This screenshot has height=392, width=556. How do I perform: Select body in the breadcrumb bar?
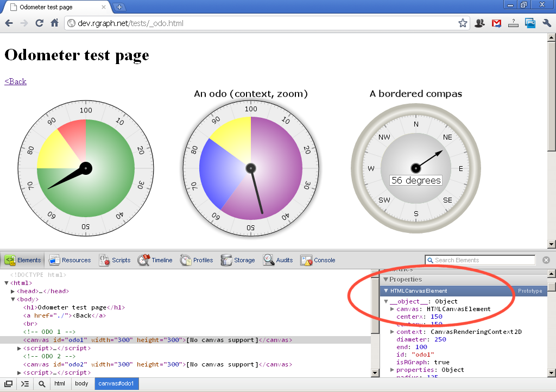click(x=81, y=384)
